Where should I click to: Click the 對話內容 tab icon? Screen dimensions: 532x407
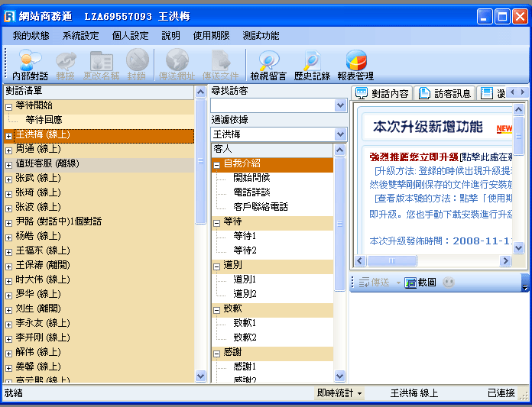click(x=362, y=93)
